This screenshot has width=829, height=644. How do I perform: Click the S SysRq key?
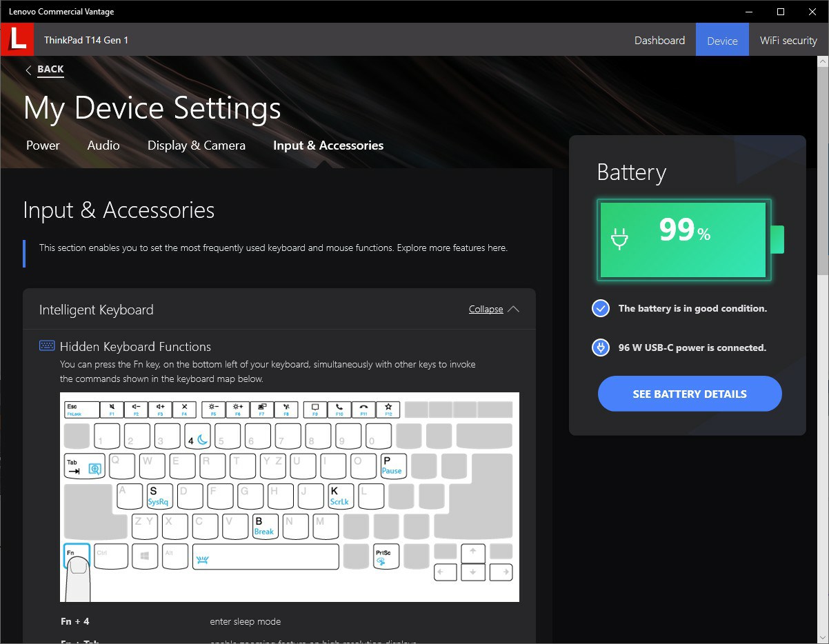coord(159,496)
